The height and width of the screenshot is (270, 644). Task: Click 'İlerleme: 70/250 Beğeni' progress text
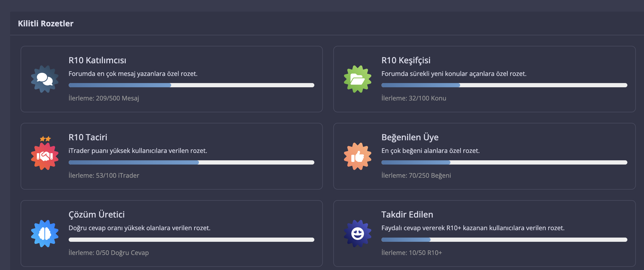(x=416, y=175)
